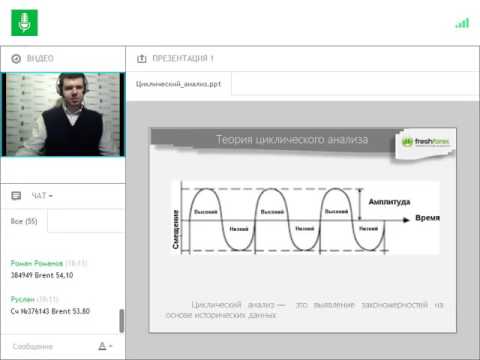This screenshot has width=480, height=360.
Task: Click the sine wave cycle diagram
Action: [304, 218]
